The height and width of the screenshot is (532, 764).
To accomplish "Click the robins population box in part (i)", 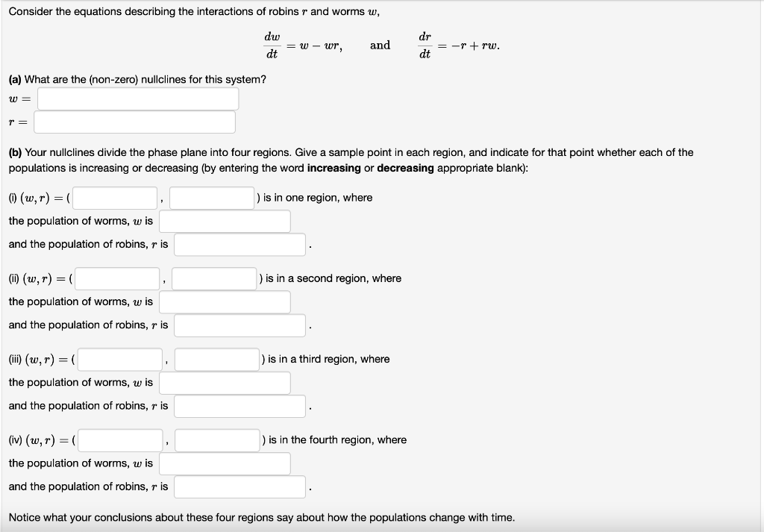I will (x=239, y=244).
